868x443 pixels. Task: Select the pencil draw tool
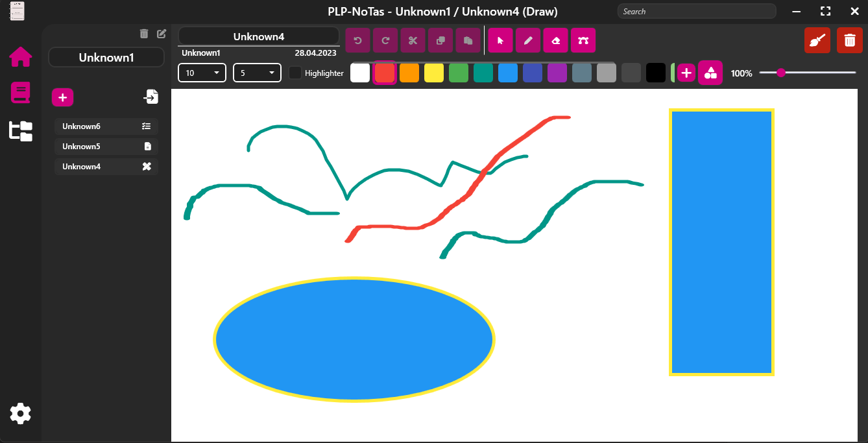[527, 40]
